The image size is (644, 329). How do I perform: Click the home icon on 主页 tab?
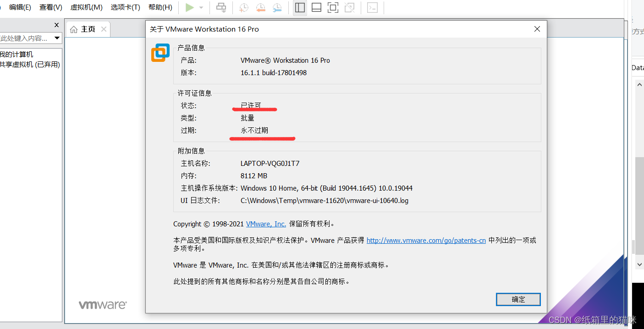(x=74, y=29)
